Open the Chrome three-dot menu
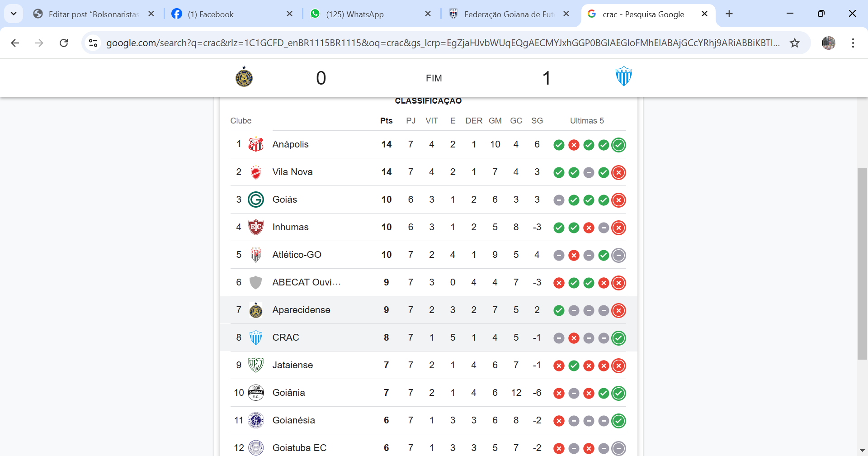 (853, 43)
